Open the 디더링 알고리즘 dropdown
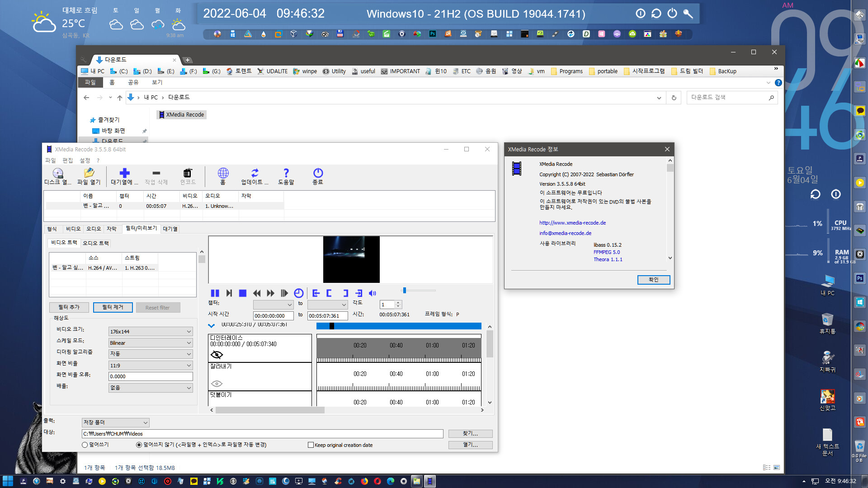 point(151,354)
